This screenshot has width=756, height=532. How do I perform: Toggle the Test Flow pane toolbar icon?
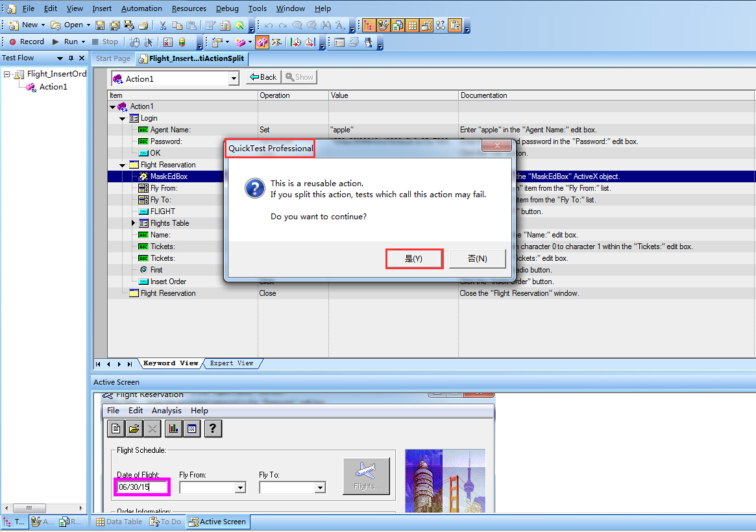coord(369,25)
